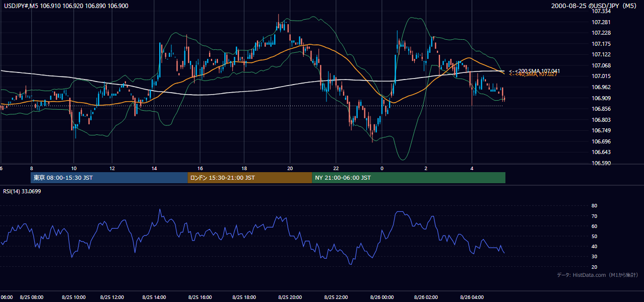Click the 200 SMA 107.041 line label
644x302 pixels.
(535, 71)
